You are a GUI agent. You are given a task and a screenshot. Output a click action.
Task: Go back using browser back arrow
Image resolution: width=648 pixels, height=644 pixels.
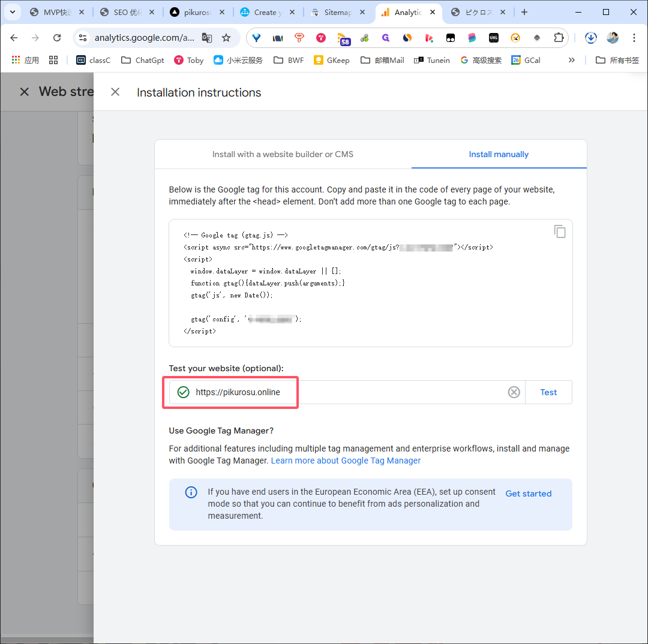point(14,38)
